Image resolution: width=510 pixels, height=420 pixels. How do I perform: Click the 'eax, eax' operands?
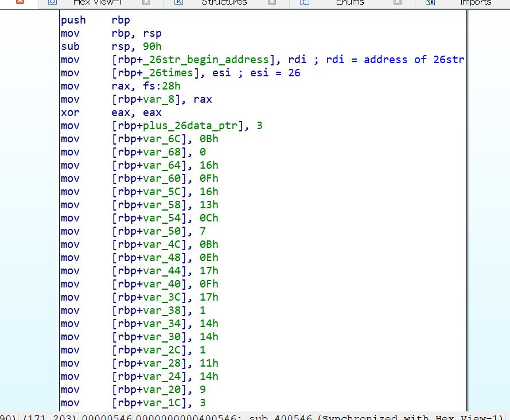137,112
